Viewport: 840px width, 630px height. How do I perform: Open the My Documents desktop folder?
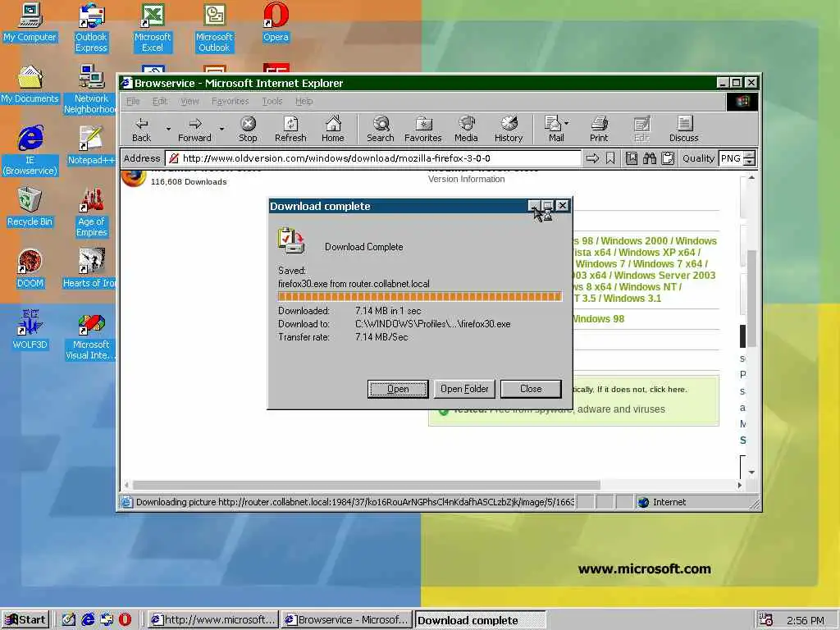click(30, 84)
